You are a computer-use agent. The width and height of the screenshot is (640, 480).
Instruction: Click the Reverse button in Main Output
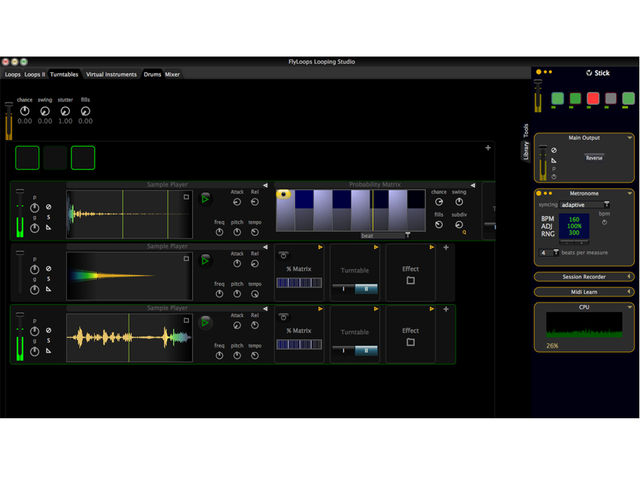click(594, 158)
